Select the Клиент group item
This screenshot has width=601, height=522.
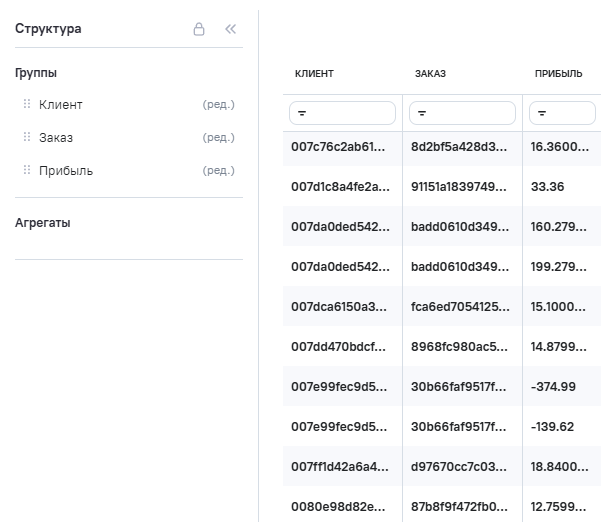click(x=61, y=105)
